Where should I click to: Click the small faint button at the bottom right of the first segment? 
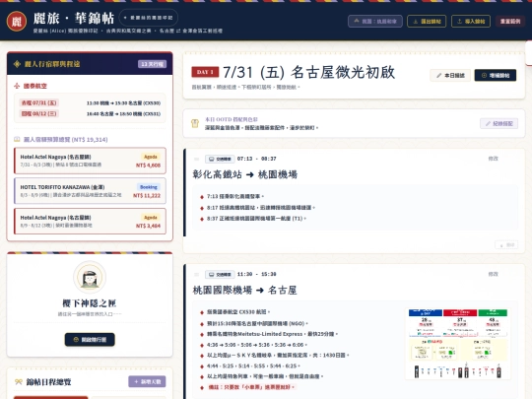(506, 244)
